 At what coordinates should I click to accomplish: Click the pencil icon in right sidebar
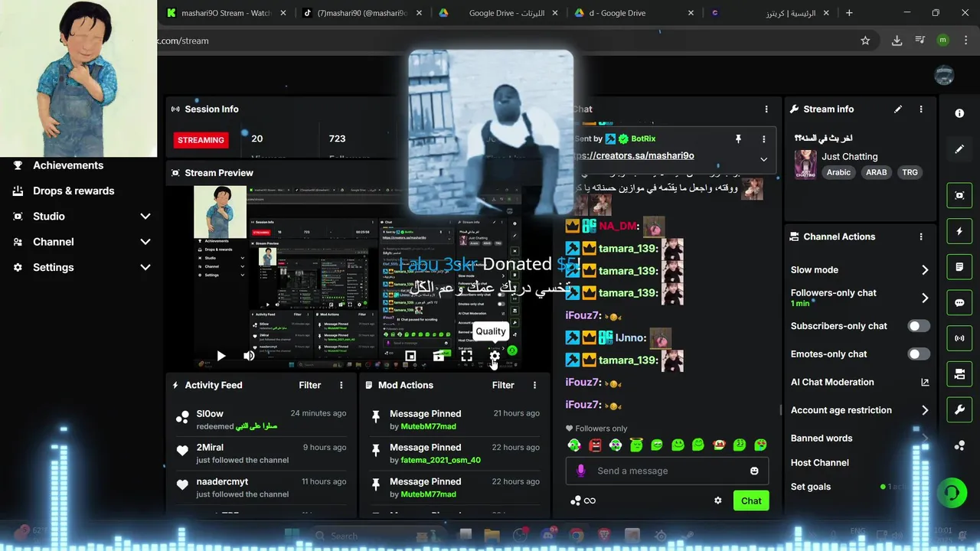959,149
